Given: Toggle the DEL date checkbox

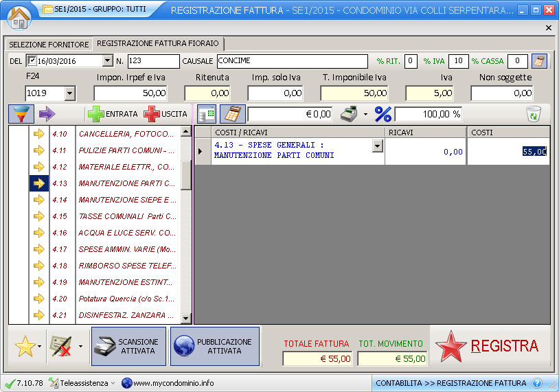Looking at the screenshot, I should click(x=32, y=61).
